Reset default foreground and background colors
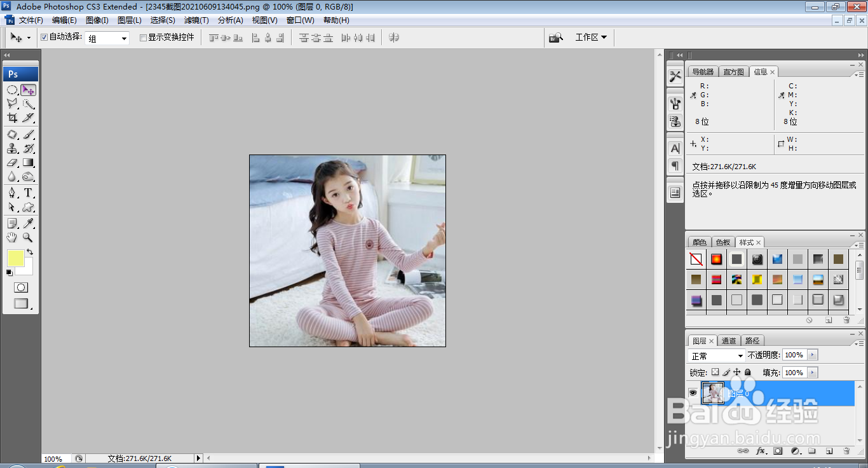This screenshot has height=468, width=868. coord(10,273)
